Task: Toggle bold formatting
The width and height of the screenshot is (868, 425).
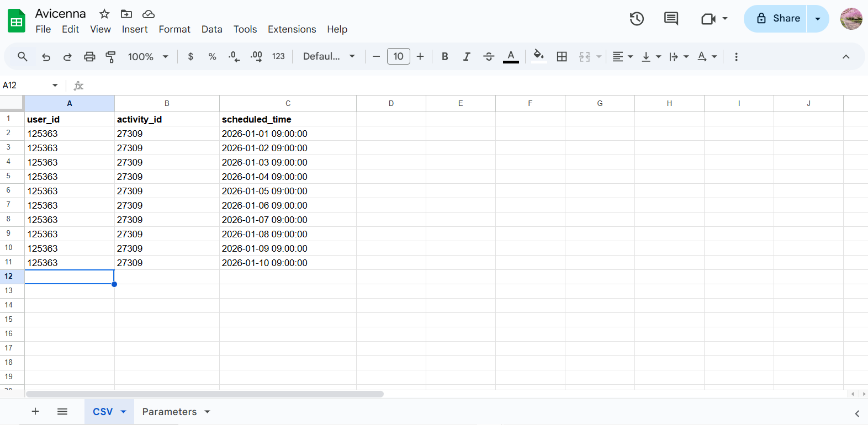Action: point(444,57)
